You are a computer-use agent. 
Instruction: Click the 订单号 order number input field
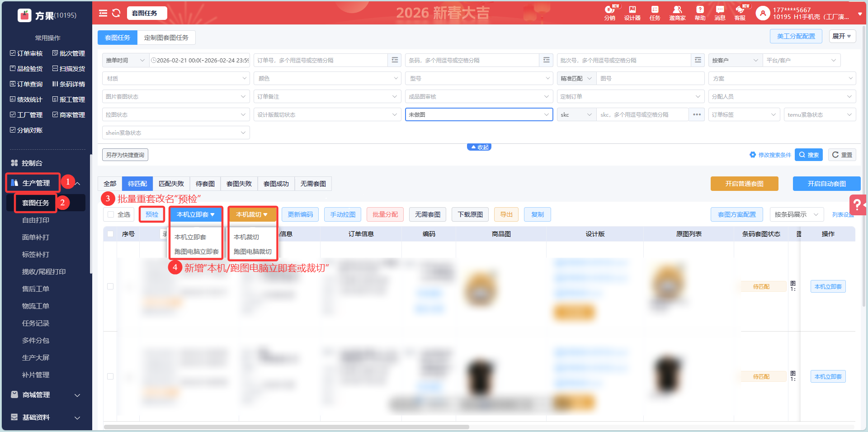[321, 60]
